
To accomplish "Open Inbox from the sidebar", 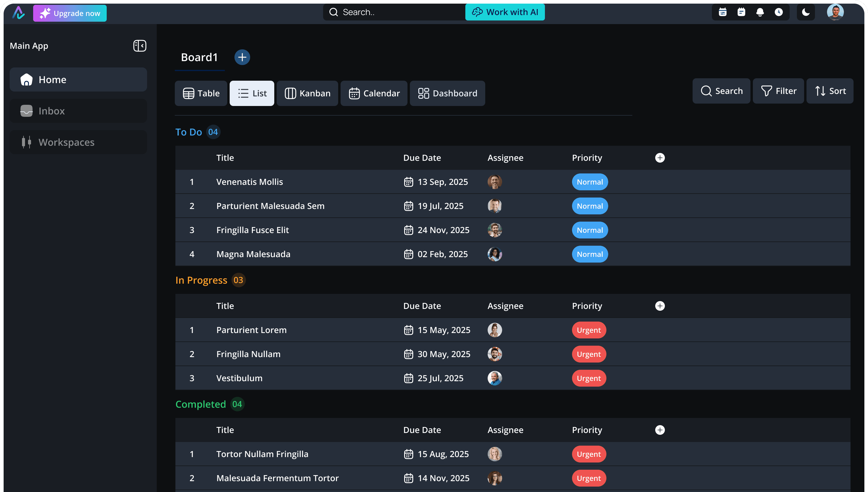I will [x=52, y=111].
